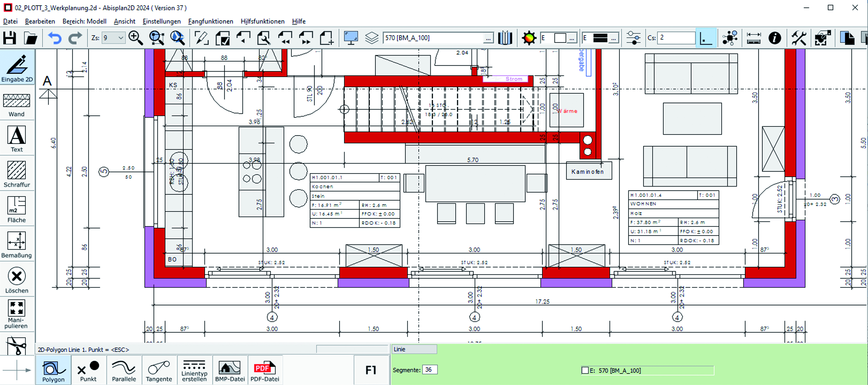868x385 pixels.
Task: Toggle the E: 570 [BM_A_100] checkbox
Action: (x=585, y=370)
